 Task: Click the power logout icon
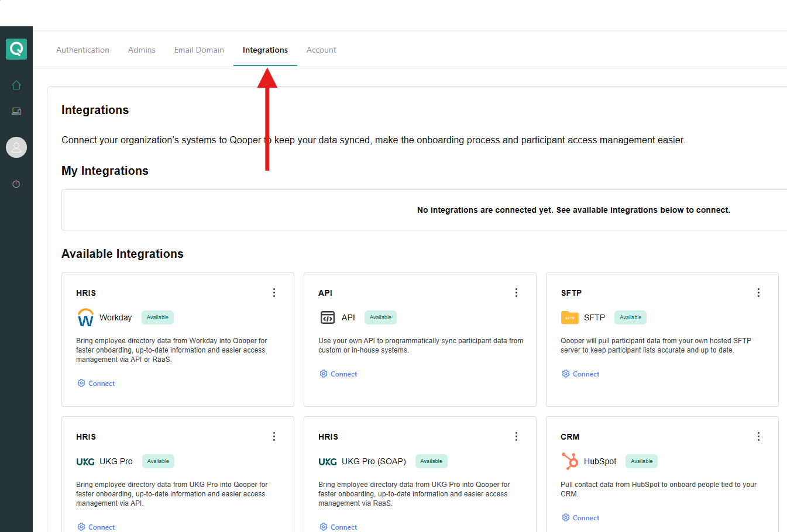(x=16, y=184)
